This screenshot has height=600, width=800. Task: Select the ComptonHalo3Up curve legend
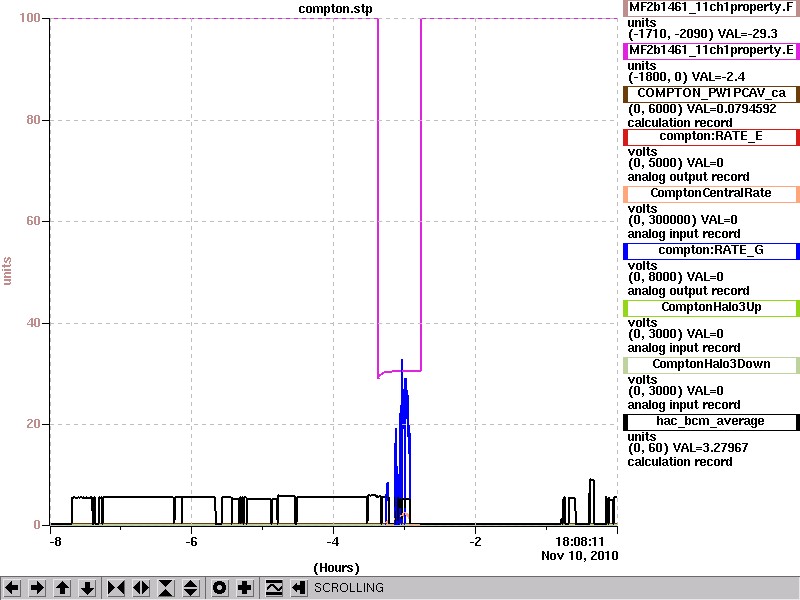point(711,308)
